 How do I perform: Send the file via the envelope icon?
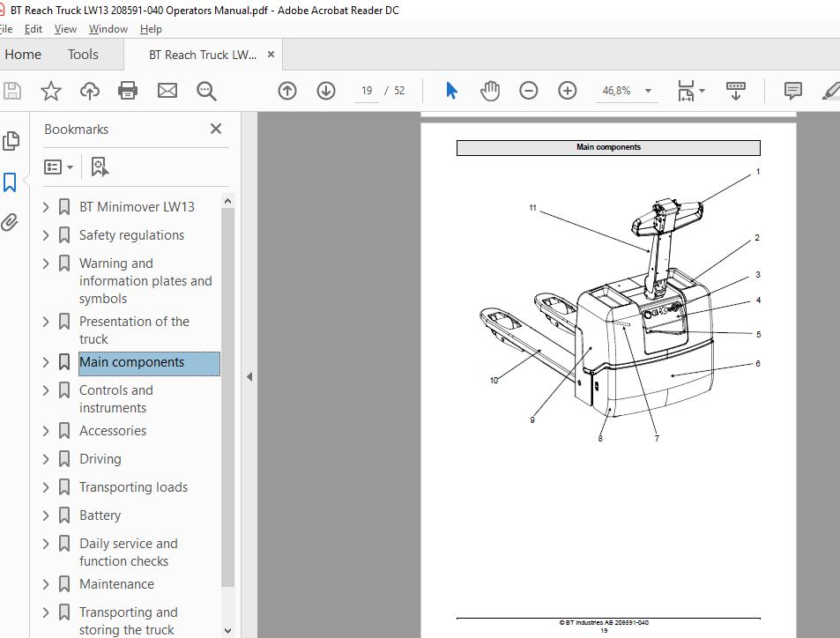tap(167, 91)
